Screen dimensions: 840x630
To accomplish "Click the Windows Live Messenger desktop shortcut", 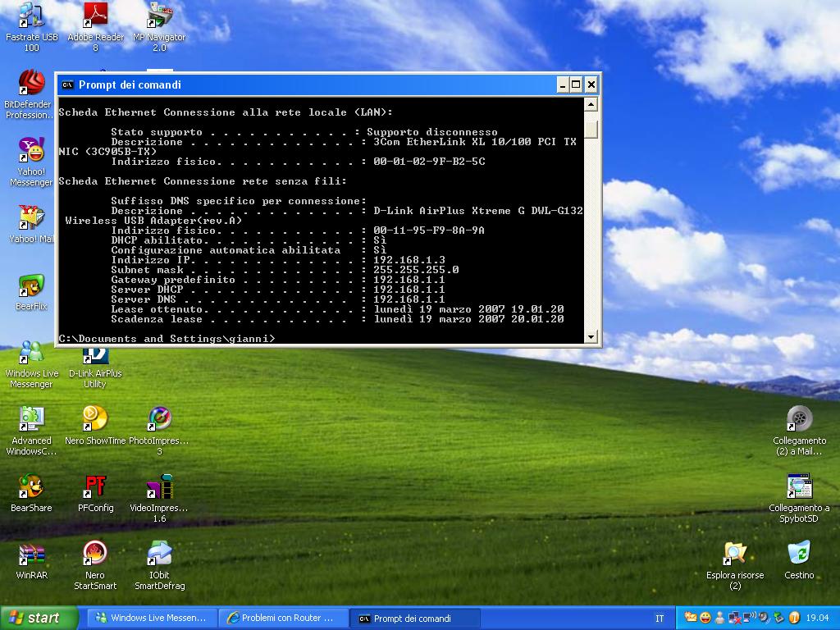I will [x=32, y=364].
